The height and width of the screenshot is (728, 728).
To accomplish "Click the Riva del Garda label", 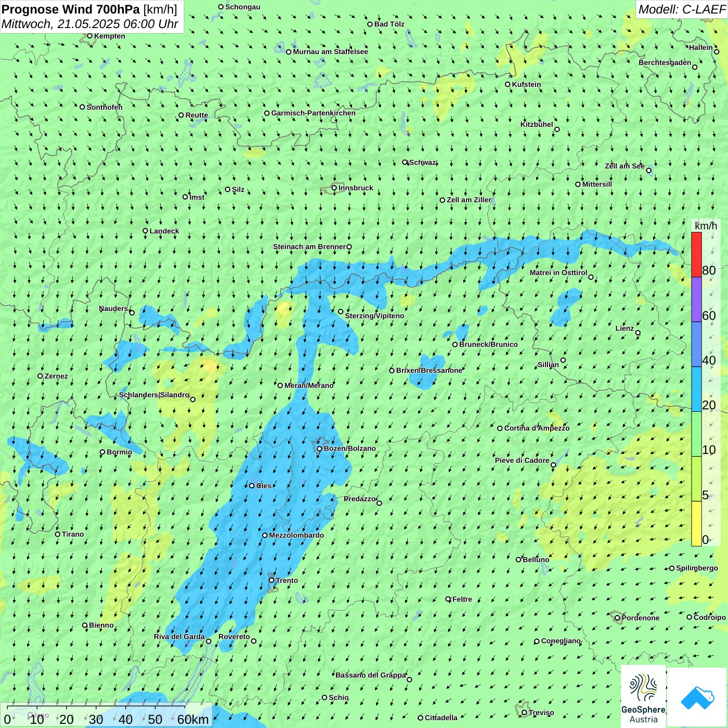I will pos(179,636).
